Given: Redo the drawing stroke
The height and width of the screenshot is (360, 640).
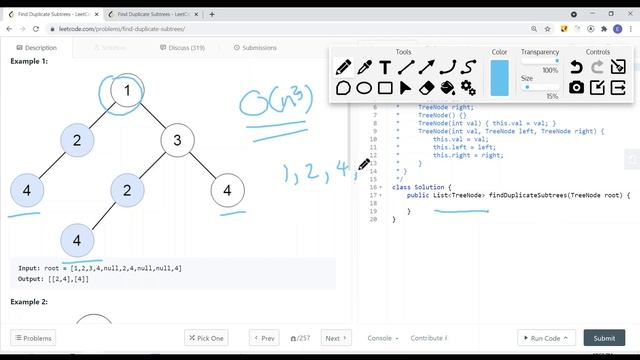Looking at the screenshot, I should (x=597, y=67).
